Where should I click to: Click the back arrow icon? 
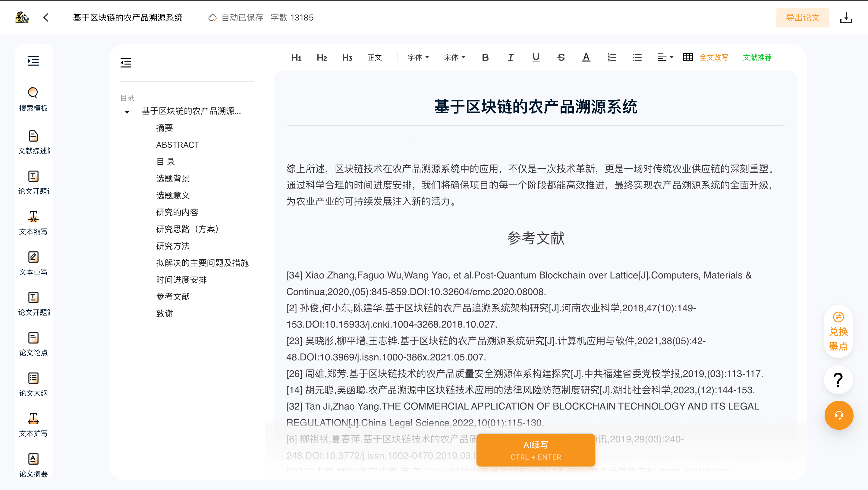(46, 17)
